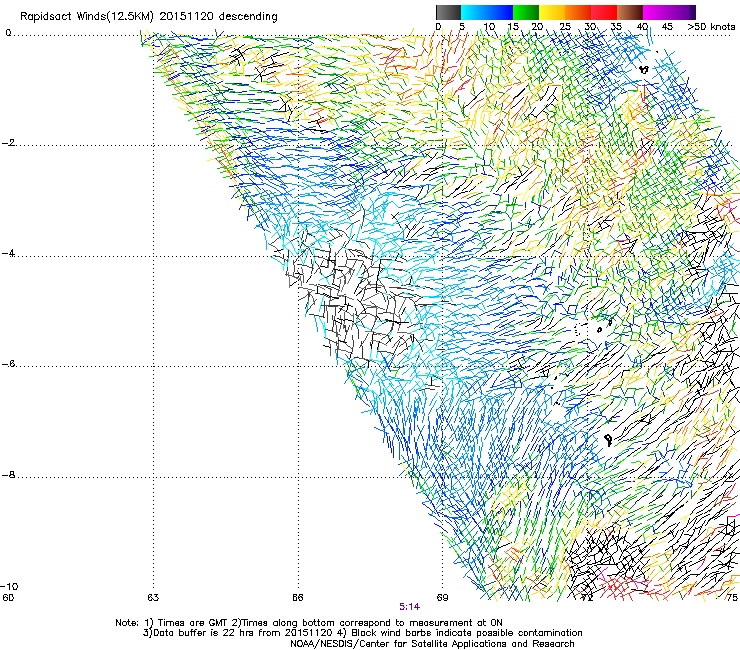The image size is (740, 650).
Task: Click the '75' longitude axis label
Action: click(x=732, y=597)
